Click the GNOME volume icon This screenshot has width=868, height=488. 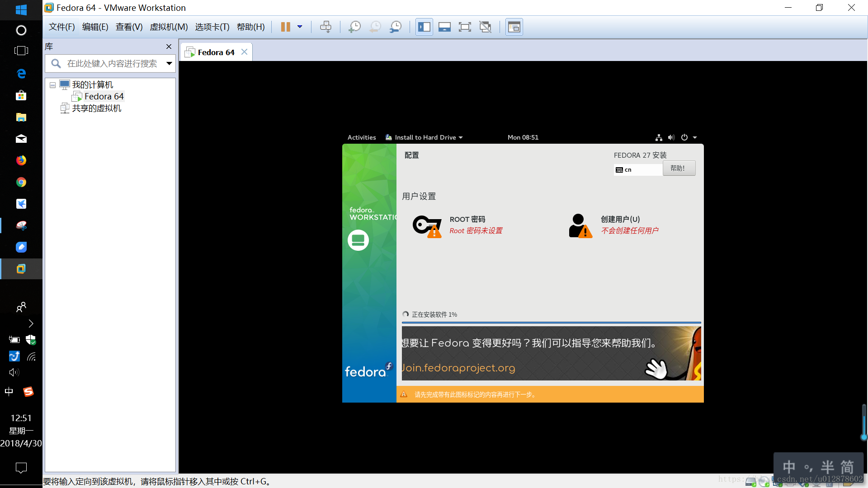pos(671,137)
